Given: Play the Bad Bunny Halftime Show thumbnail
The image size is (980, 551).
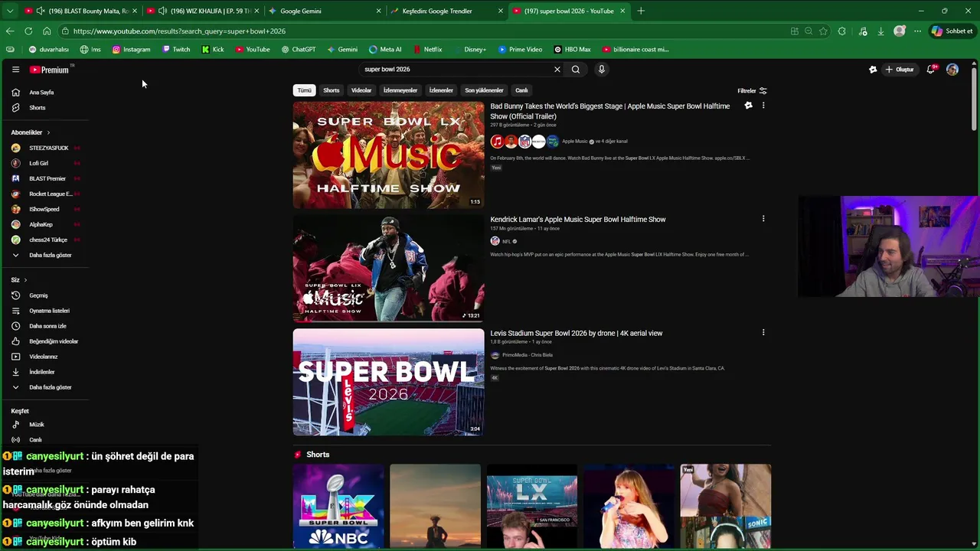Looking at the screenshot, I should coord(388,155).
